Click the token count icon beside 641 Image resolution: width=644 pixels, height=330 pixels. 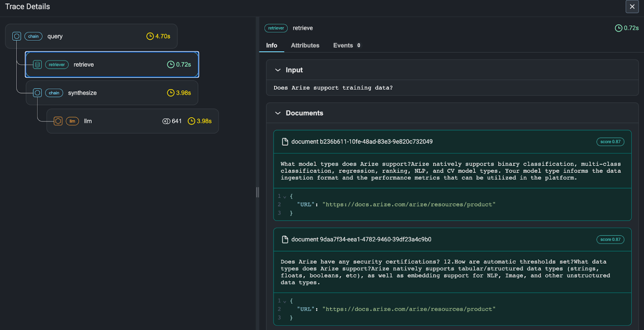pyautogui.click(x=166, y=121)
